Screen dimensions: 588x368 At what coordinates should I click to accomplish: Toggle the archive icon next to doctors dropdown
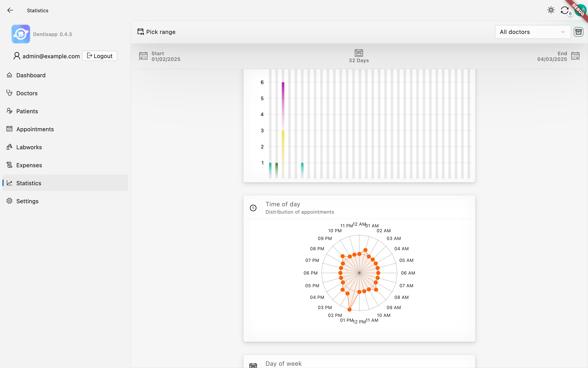tap(579, 32)
